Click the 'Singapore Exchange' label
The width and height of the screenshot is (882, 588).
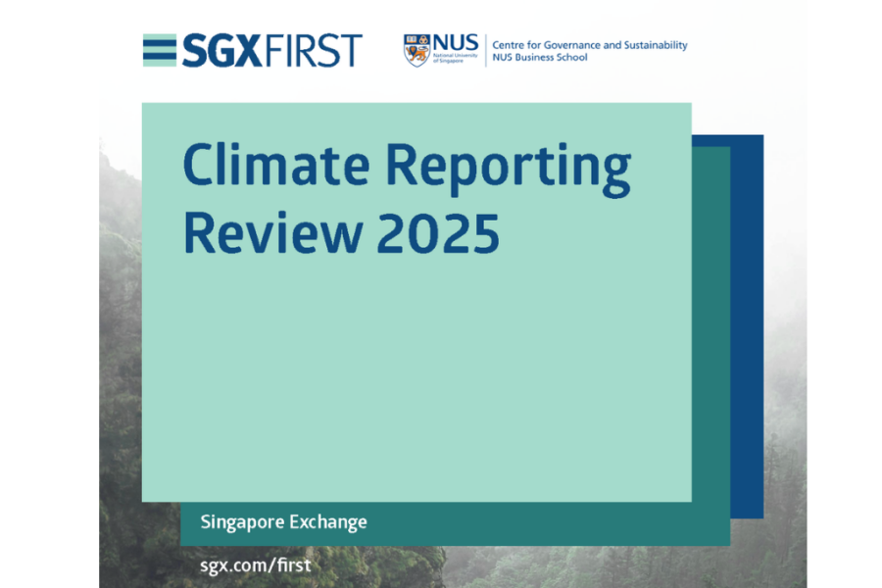(284, 522)
